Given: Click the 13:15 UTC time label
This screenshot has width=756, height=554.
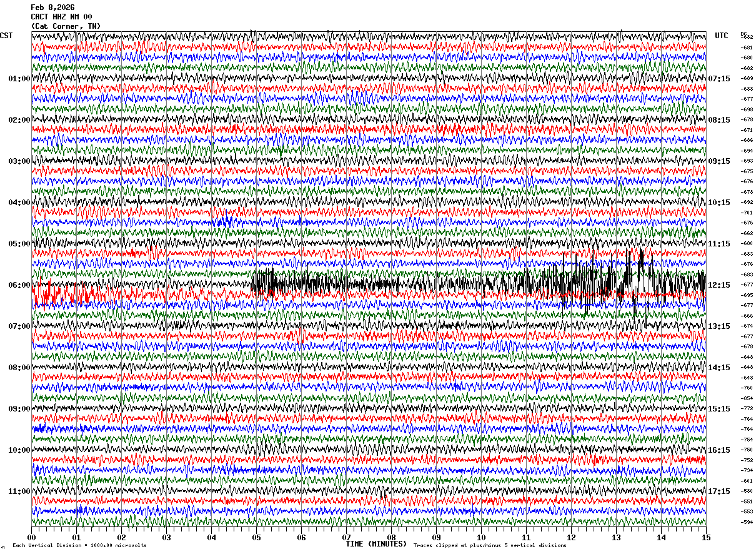Looking at the screenshot, I should point(719,326).
